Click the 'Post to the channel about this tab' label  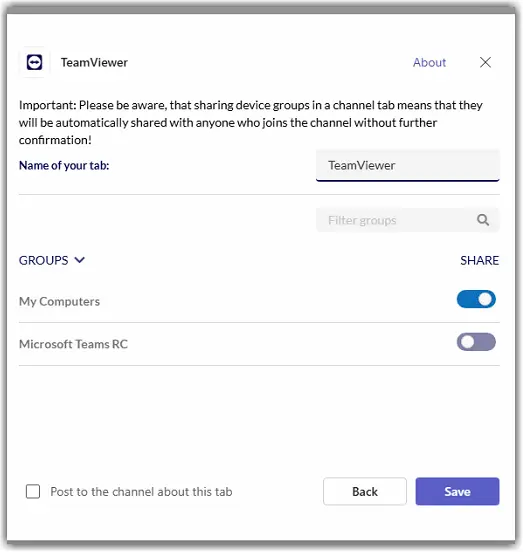point(141,491)
